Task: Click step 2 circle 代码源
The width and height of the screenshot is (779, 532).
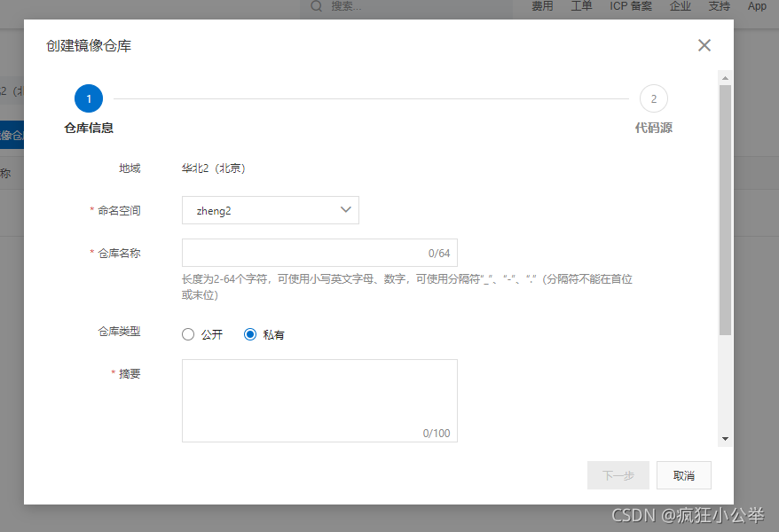Action: [x=654, y=98]
